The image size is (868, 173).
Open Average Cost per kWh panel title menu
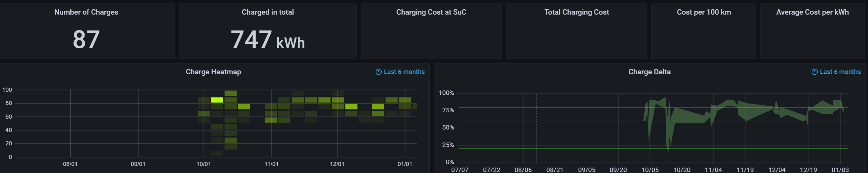point(812,12)
